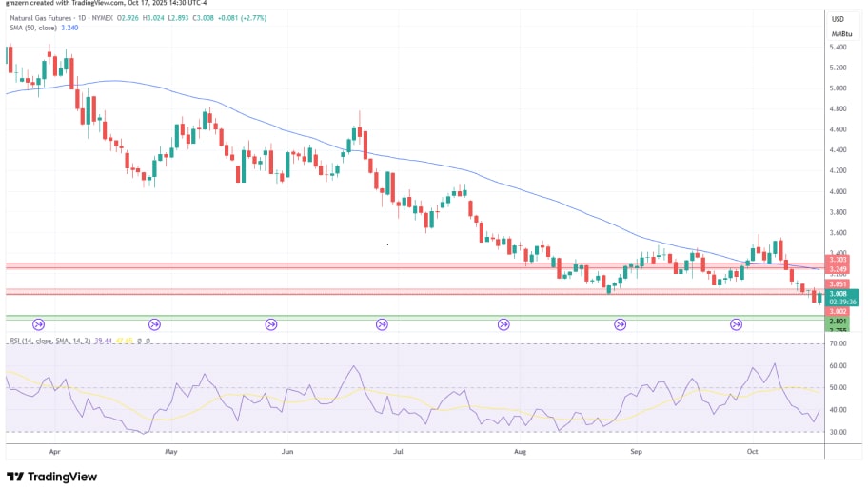Screen dimensions: 868x488
Task: Select the event marker icon near Sep
Action: point(620,324)
